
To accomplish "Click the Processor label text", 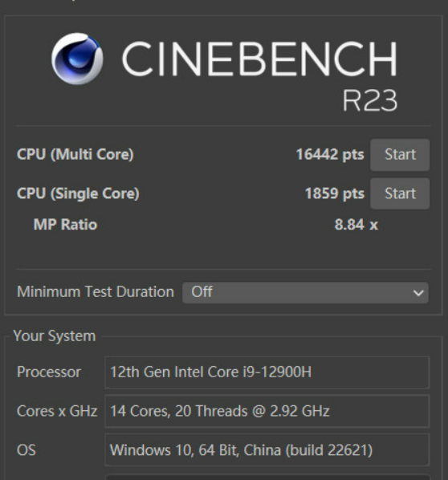I will coord(49,372).
